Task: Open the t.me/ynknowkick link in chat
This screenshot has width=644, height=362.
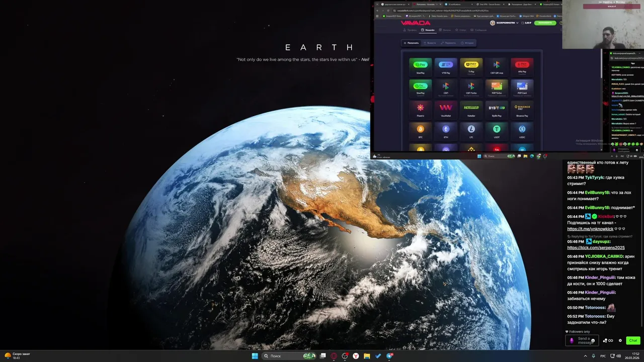Action: point(590,229)
